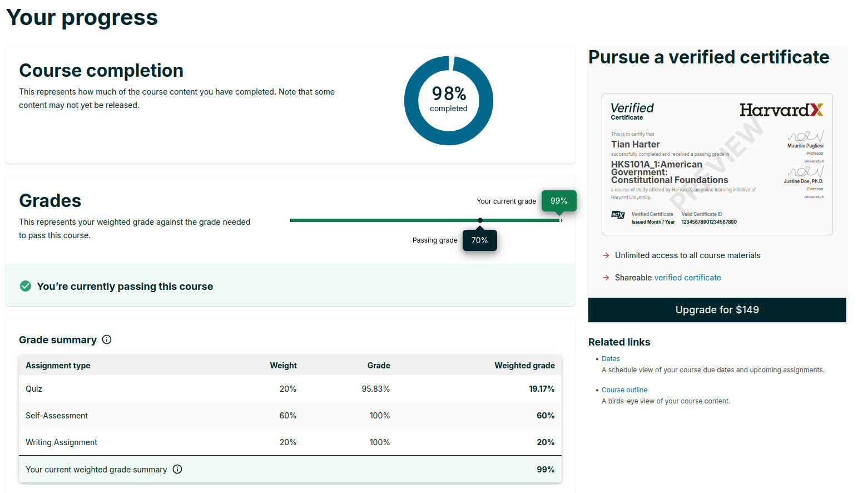The height and width of the screenshot is (493, 868).
Task: Click the grade progress bar
Action: [426, 220]
